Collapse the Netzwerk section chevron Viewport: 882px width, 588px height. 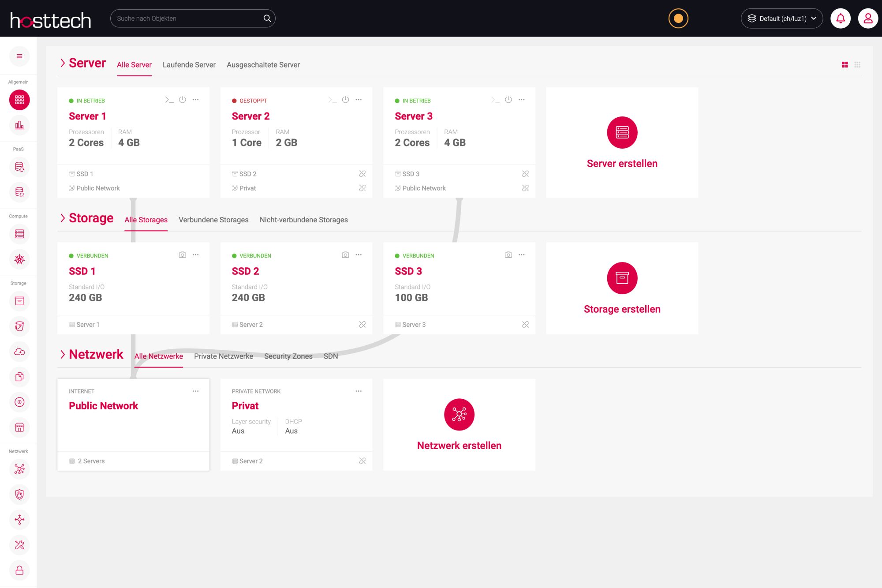click(x=63, y=354)
